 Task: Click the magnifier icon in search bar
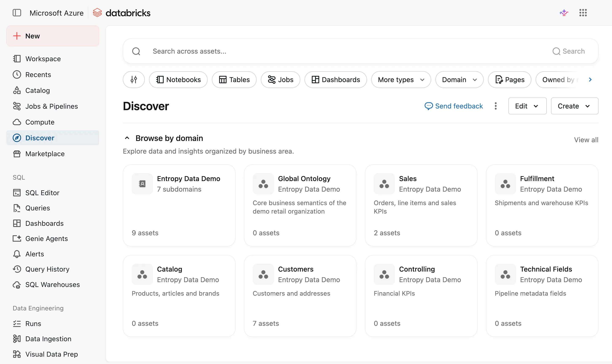pos(136,51)
